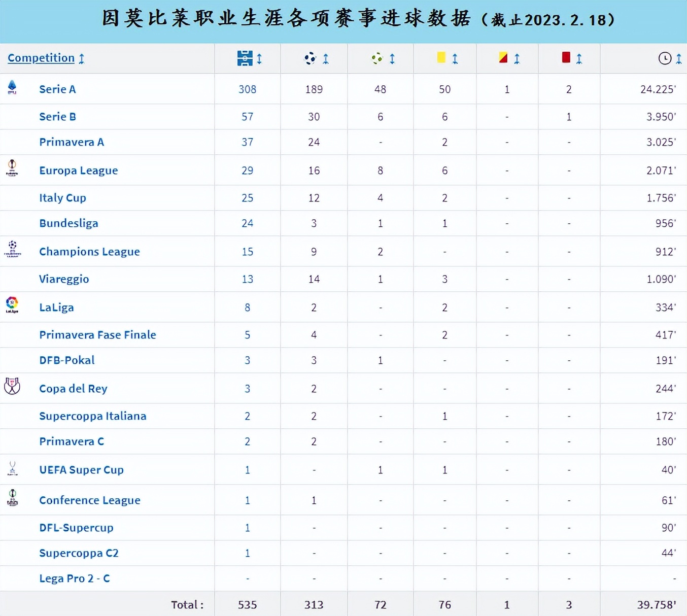This screenshot has width=687, height=616.
Task: Click the Champions League logo
Action: coord(12,249)
